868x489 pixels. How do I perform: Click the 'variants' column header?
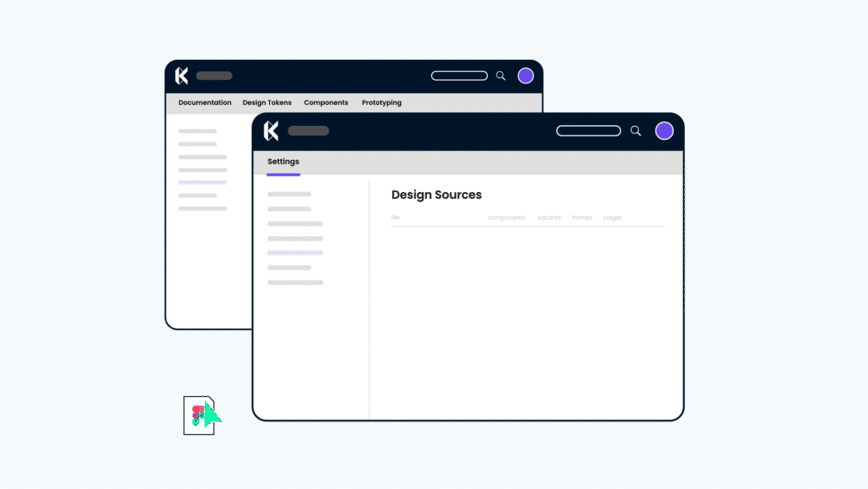(x=549, y=218)
